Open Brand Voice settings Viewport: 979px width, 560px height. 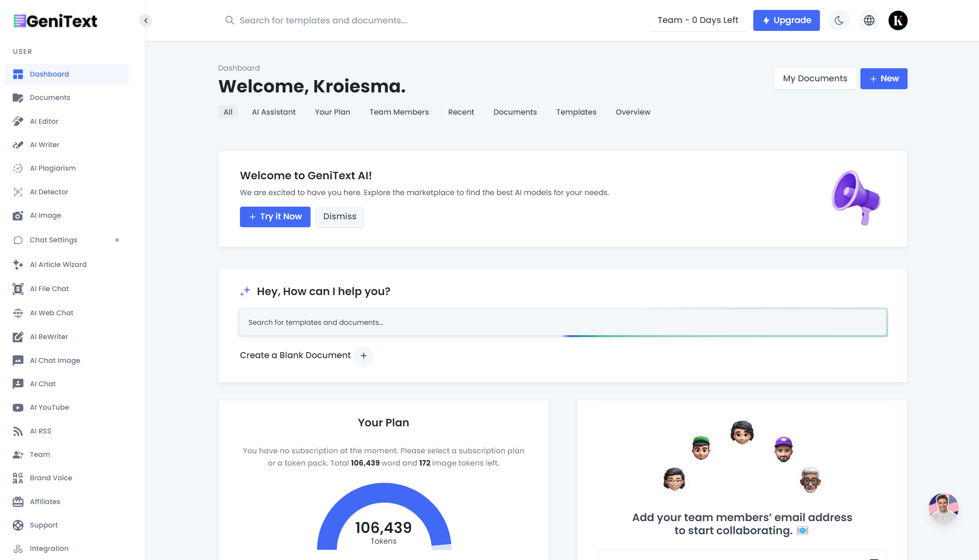click(51, 478)
